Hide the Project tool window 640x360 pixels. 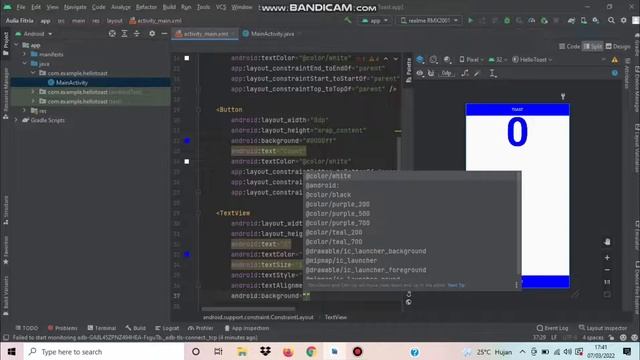(164, 34)
